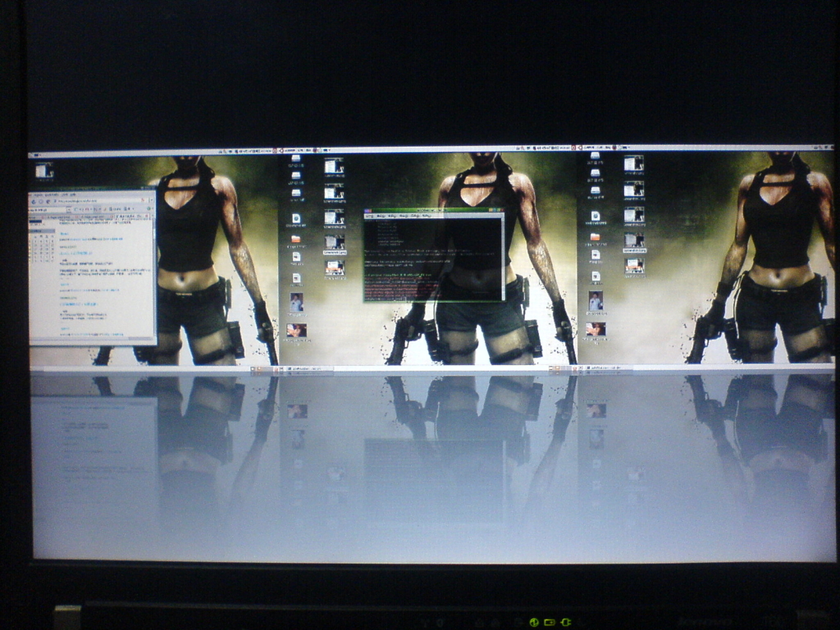Select the second drive icon on middle desktop
The height and width of the screenshot is (630, 840).
pos(295,176)
